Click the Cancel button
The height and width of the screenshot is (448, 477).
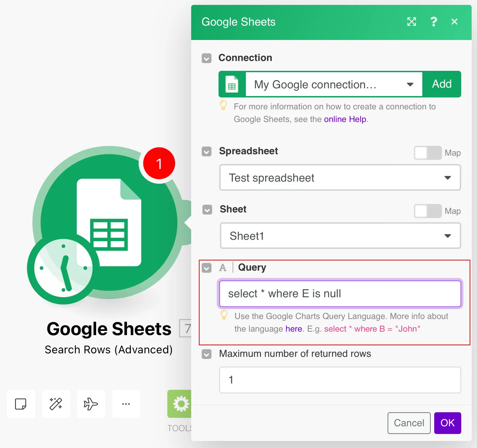click(x=409, y=423)
